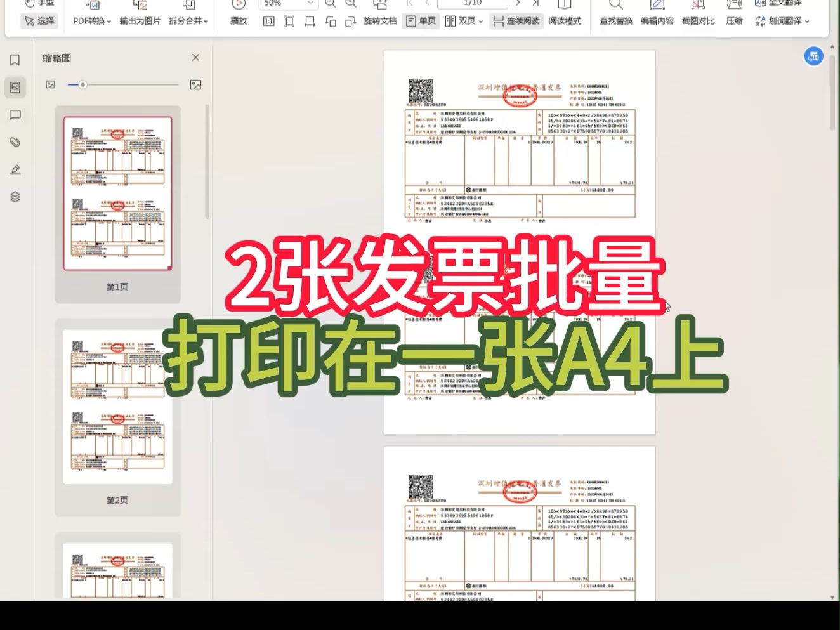
Task: Click 编辑内容 edit content
Action: point(657,21)
